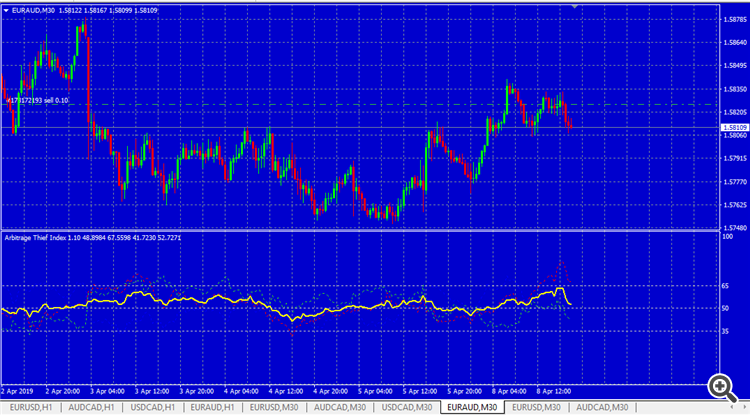Click the chart menu triangle beside EURAUD,M30
Image resolution: width=750 pixels, height=415 pixels.
[x=6, y=10]
